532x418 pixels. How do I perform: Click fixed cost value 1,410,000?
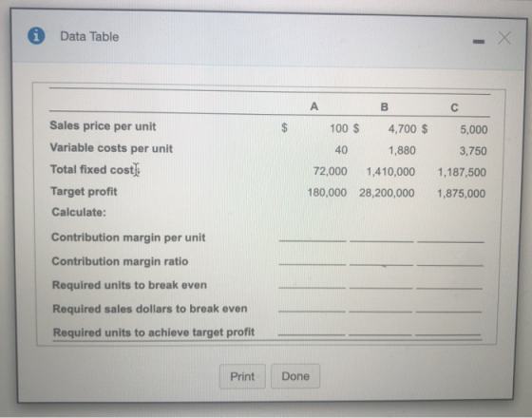390,172
